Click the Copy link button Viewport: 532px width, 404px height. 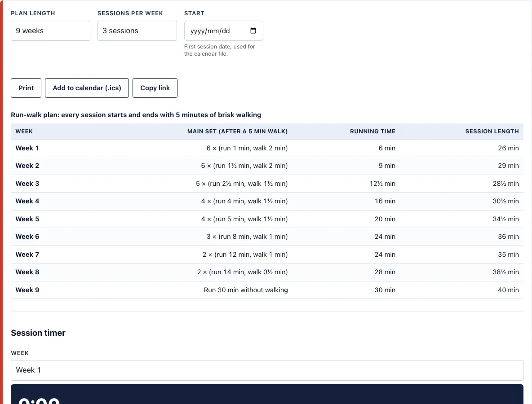tap(155, 88)
